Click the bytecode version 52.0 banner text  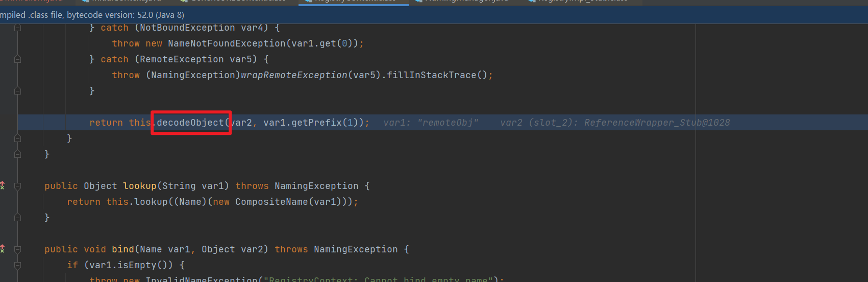coord(92,15)
